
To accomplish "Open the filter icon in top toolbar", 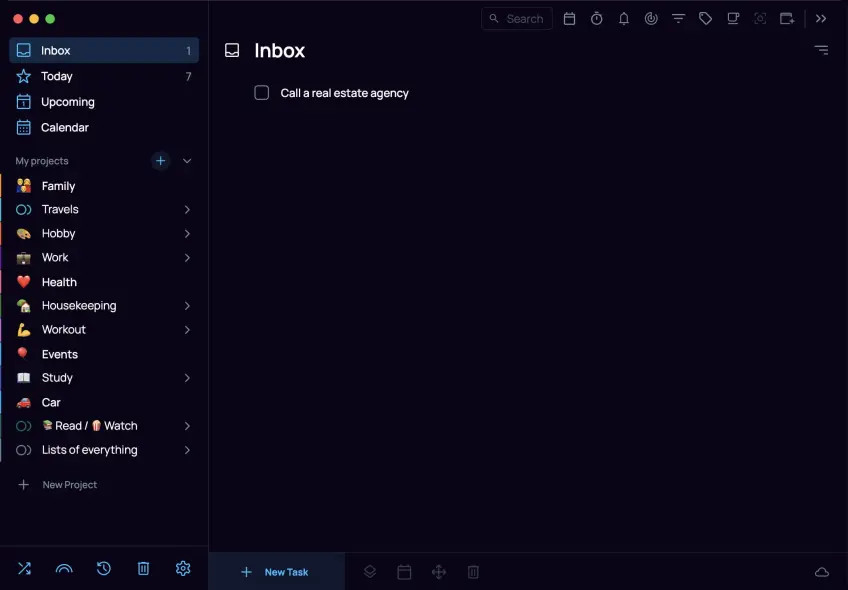I will click(679, 19).
